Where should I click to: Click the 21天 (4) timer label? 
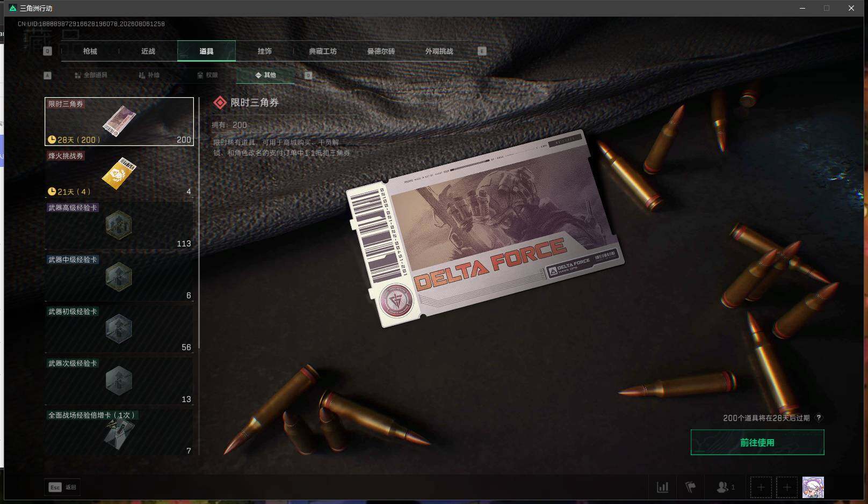click(x=69, y=192)
